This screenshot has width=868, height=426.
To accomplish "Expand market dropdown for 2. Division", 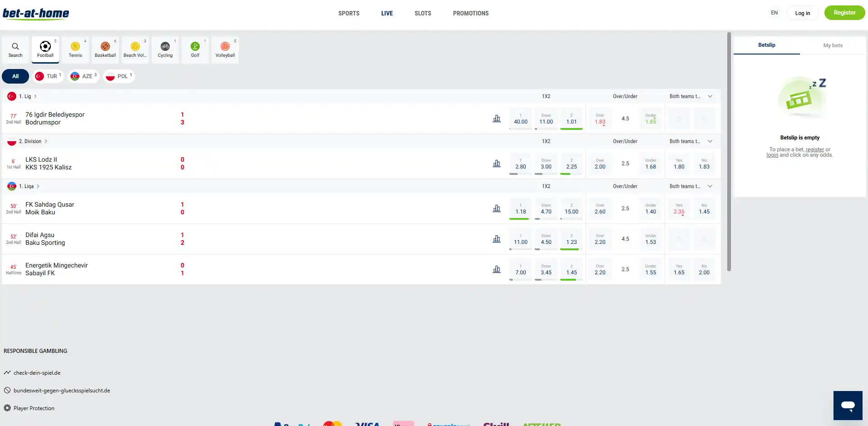I will (x=710, y=141).
